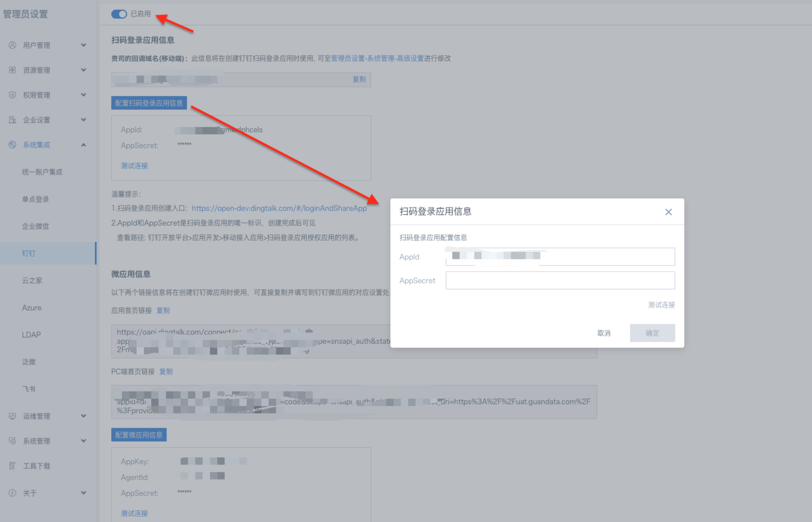Expand the 用户管理 menu chevron

[84, 45]
